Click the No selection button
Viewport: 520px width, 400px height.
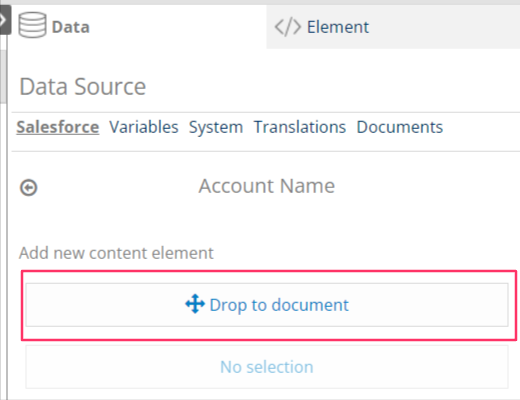267,367
